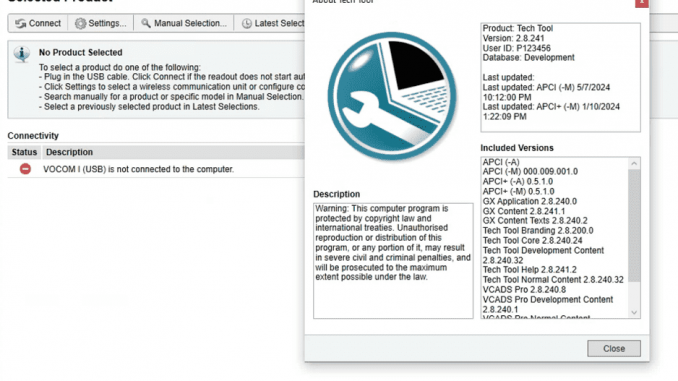
Task: Click the 'Connectivity' section label
Action: [x=33, y=136]
